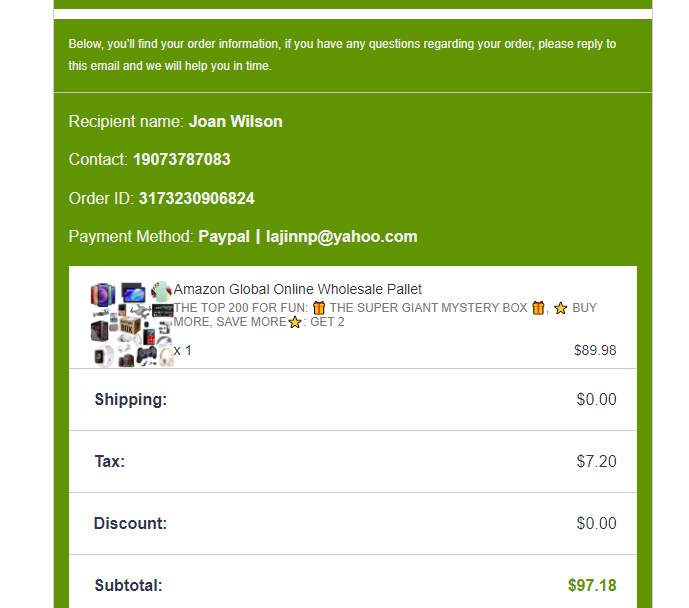The image size is (689, 608).
Task: Click the second gift box emoji icon
Action: pos(538,308)
